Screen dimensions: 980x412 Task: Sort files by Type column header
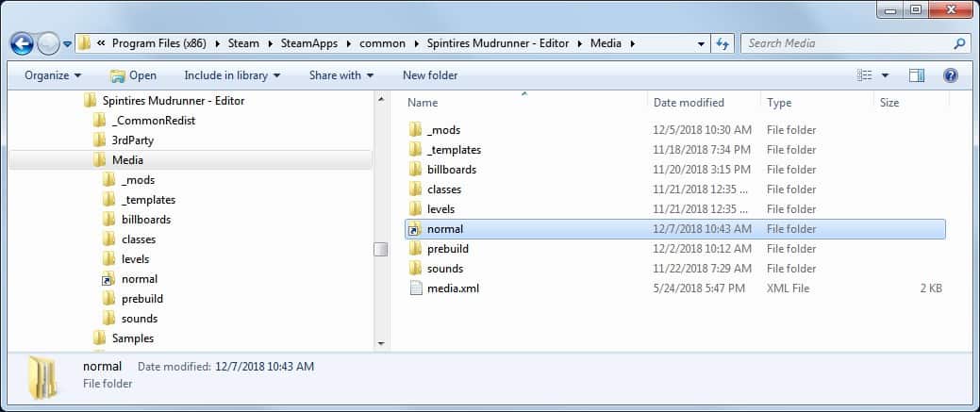point(779,103)
